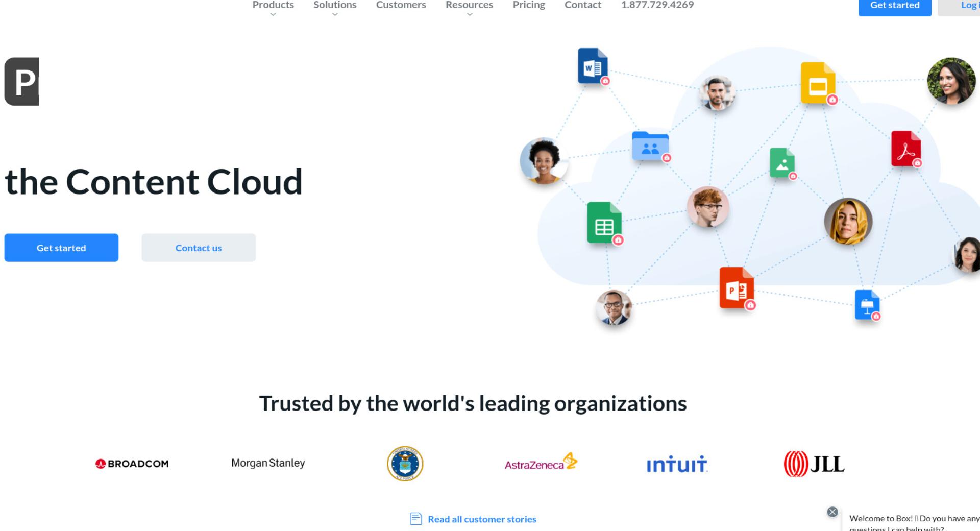Click the Word document icon in the cloud
Viewport: 980px width, 531px height.
[x=593, y=66]
